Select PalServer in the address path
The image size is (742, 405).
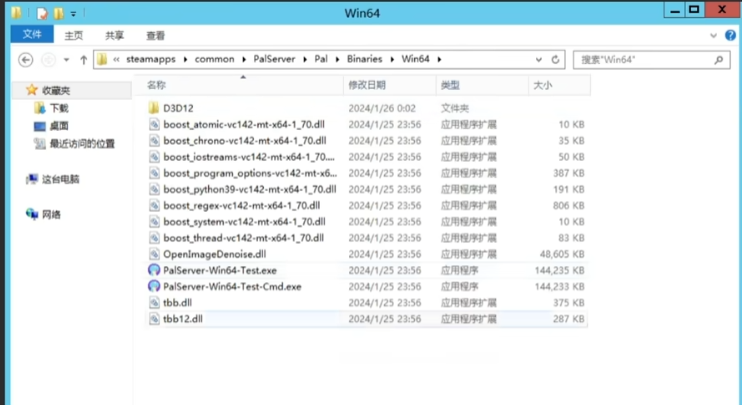[x=274, y=59]
